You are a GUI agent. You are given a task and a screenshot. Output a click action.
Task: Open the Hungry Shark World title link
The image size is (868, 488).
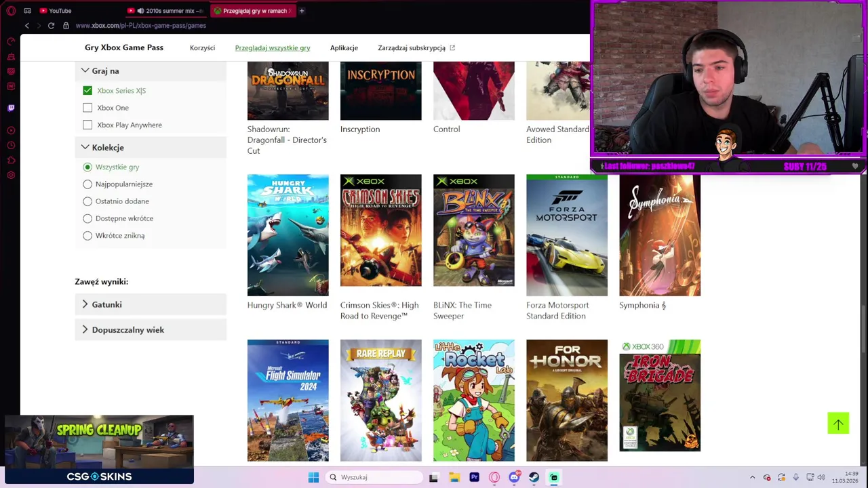(x=287, y=305)
